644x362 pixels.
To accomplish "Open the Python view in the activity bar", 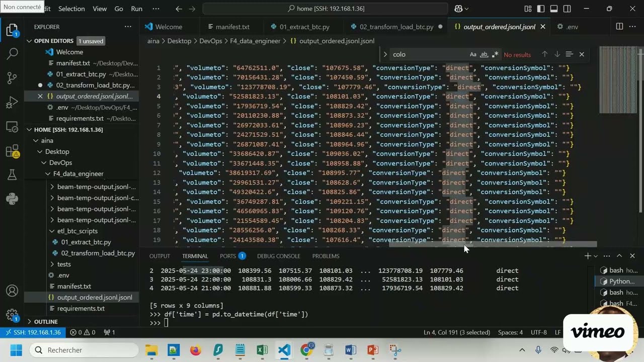I will 12,199.
